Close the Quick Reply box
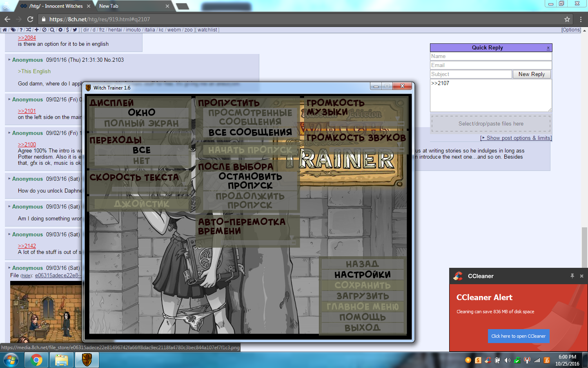 [548, 48]
